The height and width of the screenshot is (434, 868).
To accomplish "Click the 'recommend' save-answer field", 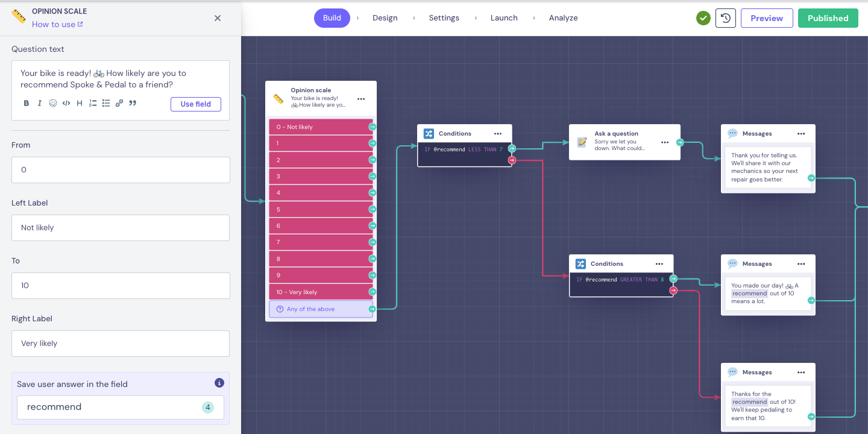I will tap(121, 407).
